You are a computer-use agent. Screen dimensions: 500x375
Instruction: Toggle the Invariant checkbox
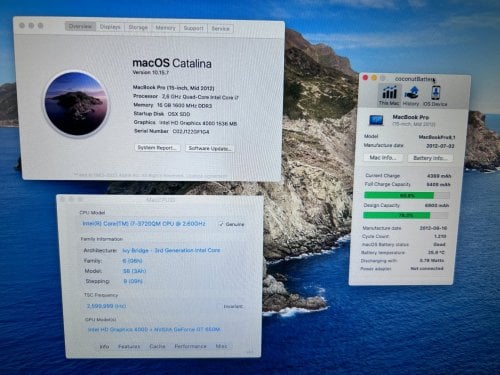pyautogui.click(x=219, y=306)
